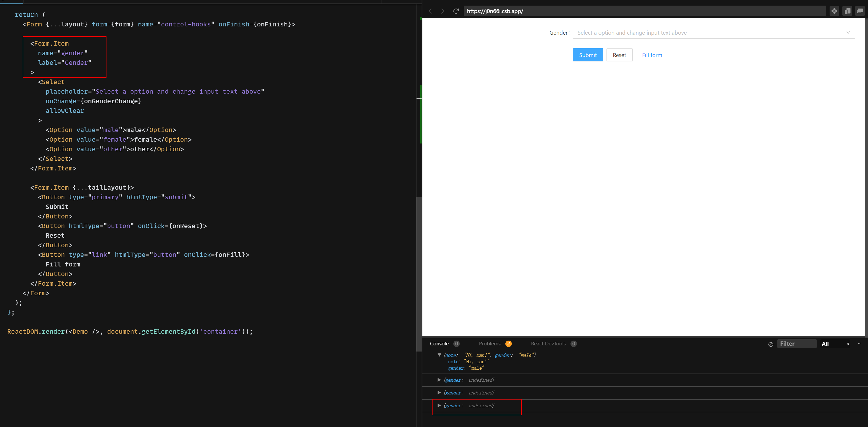Click inside the console Filter input field
868x427 pixels.
pos(797,344)
